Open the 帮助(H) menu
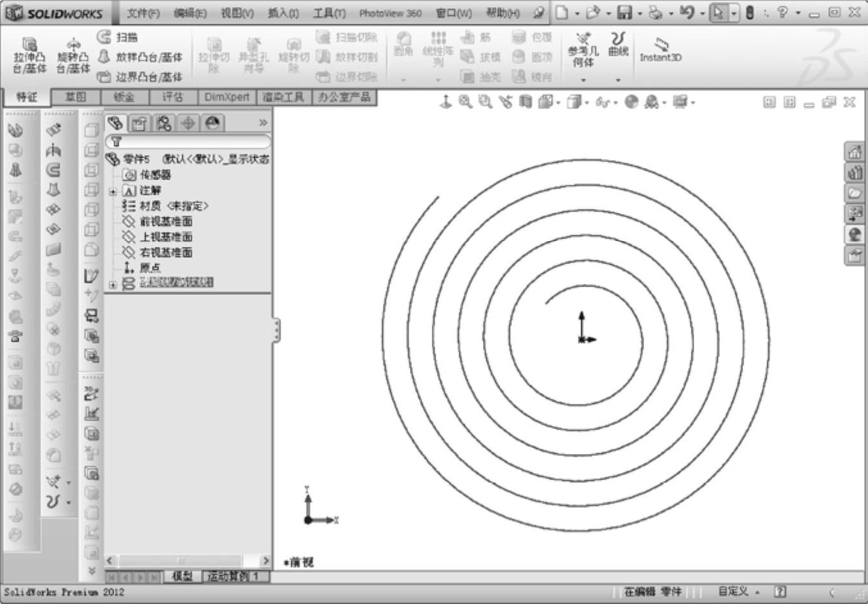This screenshot has height=604, width=868. point(502,13)
